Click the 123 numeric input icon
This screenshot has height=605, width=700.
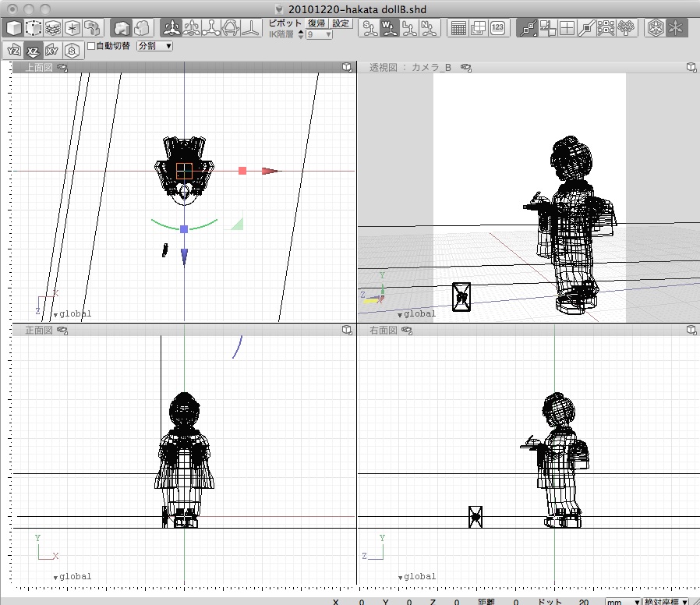tap(497, 28)
